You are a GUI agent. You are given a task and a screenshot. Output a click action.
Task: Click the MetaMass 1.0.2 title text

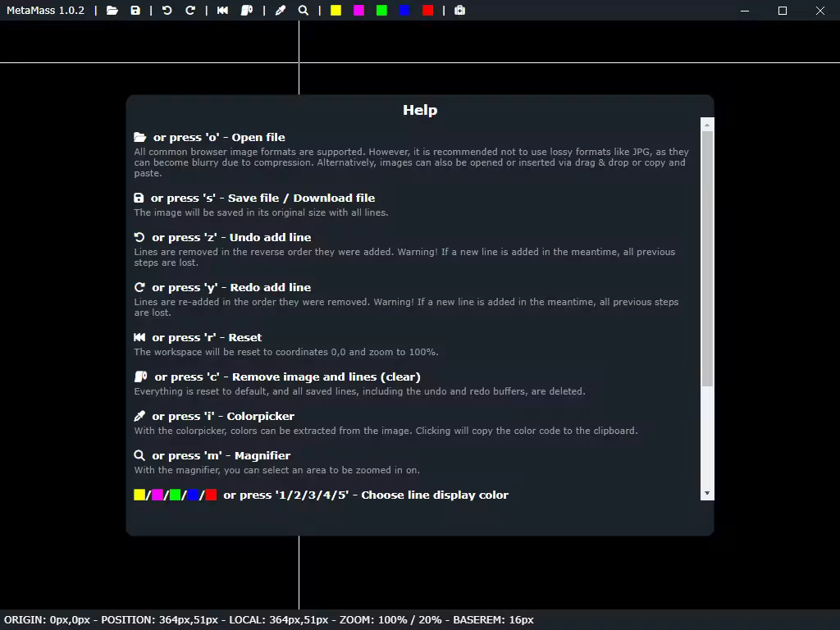[46, 11]
